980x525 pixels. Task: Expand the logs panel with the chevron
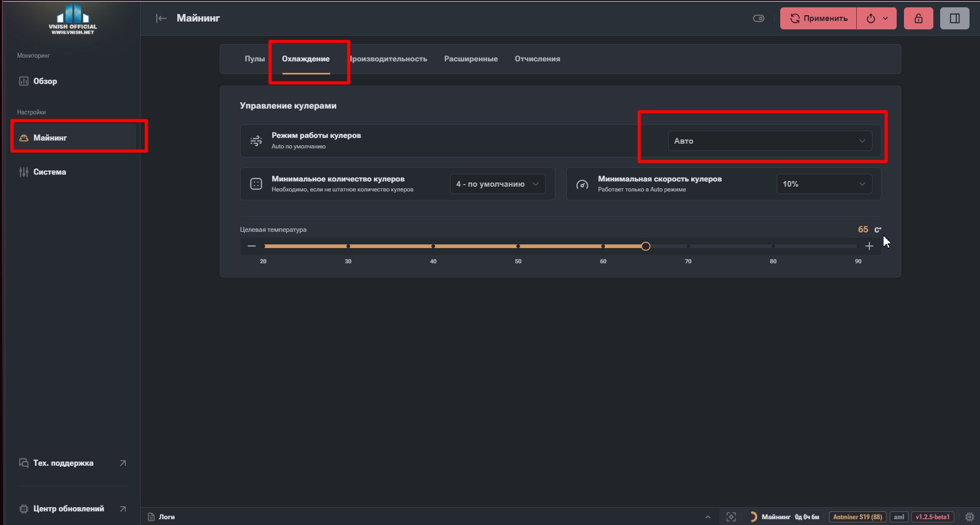pos(708,517)
